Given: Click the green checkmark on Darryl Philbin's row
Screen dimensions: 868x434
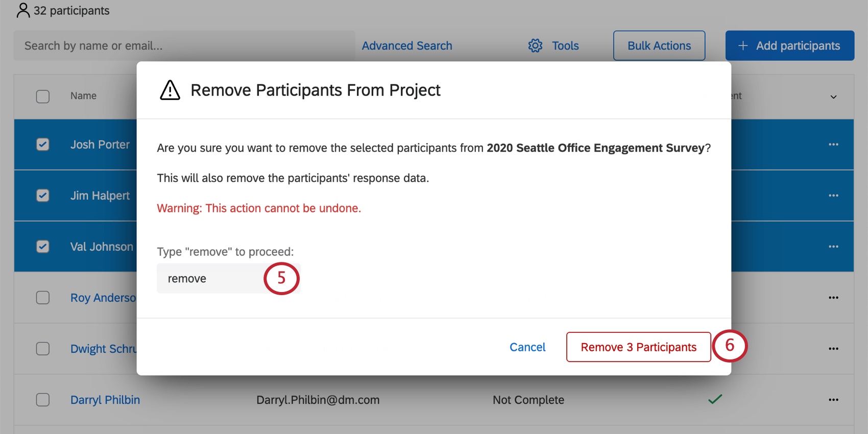Looking at the screenshot, I should coord(715,399).
